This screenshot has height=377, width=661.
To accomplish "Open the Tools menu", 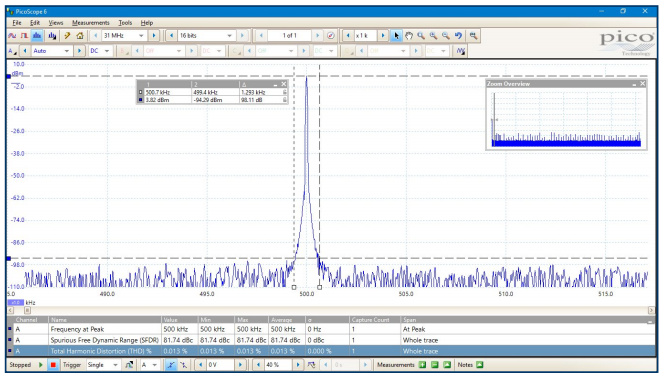I will [x=125, y=23].
